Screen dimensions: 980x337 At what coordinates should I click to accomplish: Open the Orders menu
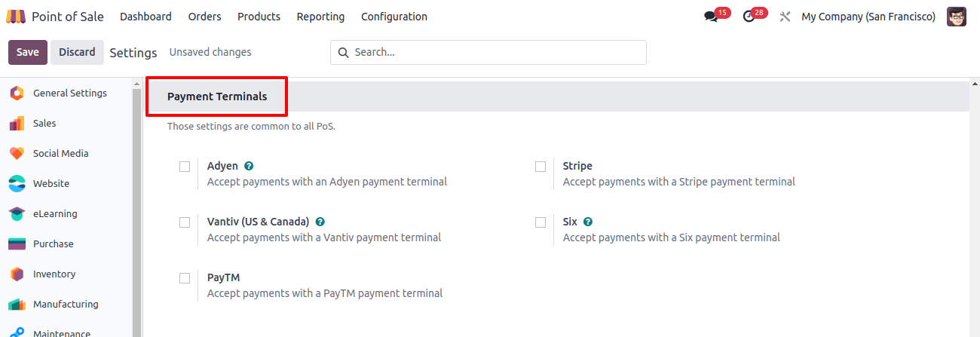point(204,17)
